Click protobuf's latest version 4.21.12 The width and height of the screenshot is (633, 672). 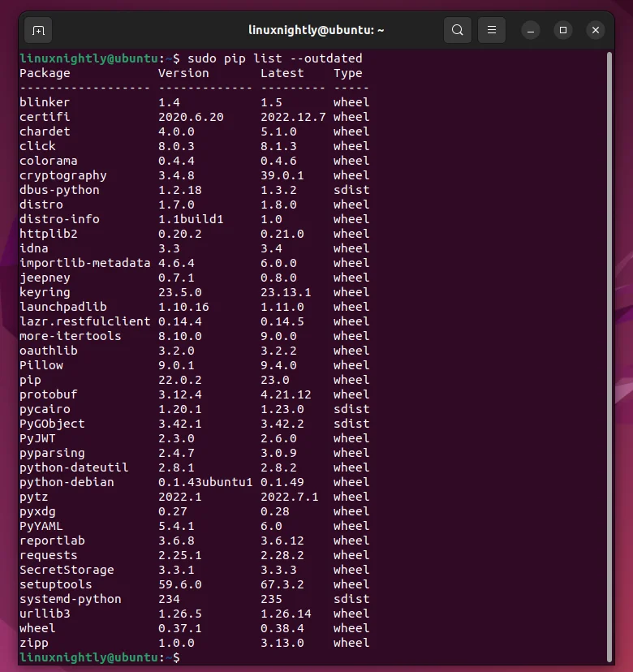tap(286, 394)
